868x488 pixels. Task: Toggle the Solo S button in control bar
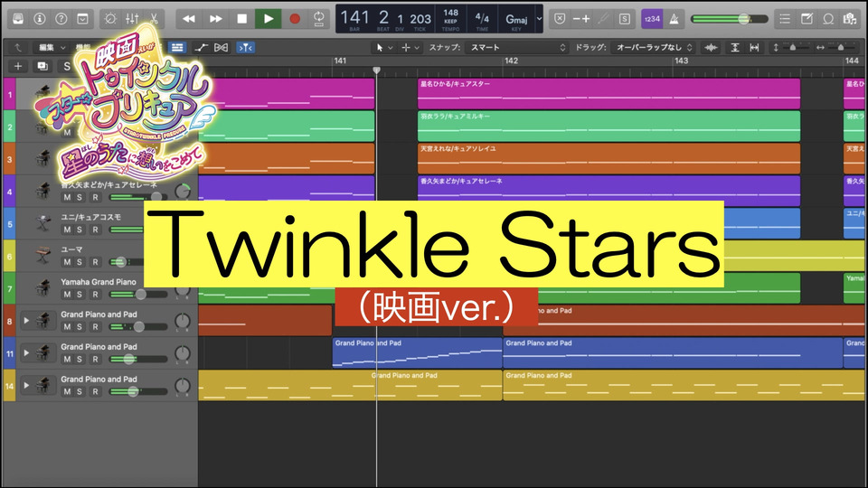coord(625,19)
